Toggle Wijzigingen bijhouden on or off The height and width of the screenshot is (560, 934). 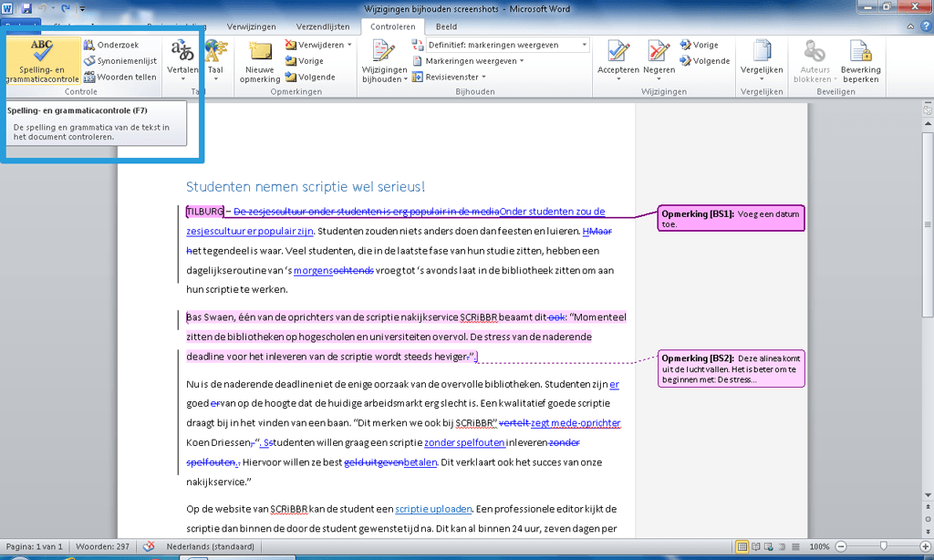pyautogui.click(x=383, y=59)
